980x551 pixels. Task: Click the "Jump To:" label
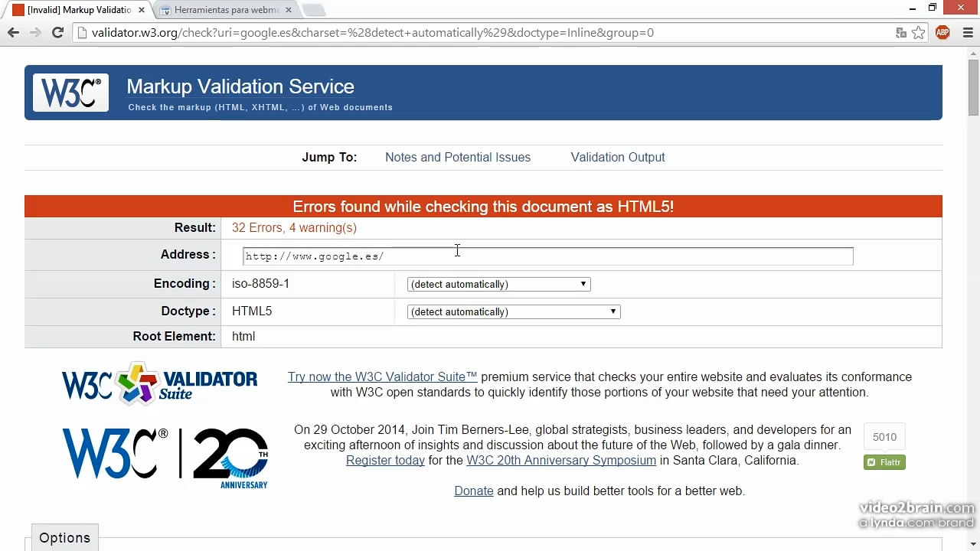tap(329, 157)
